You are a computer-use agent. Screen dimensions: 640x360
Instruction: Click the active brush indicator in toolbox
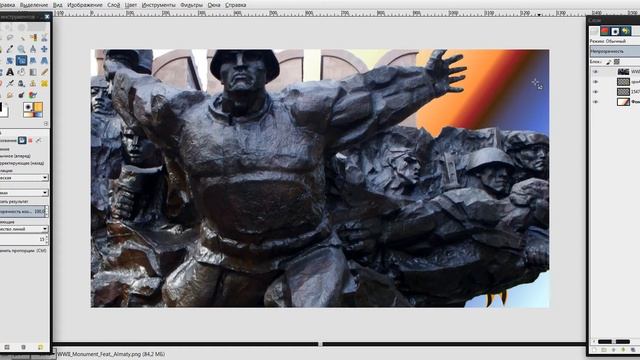tap(28, 107)
